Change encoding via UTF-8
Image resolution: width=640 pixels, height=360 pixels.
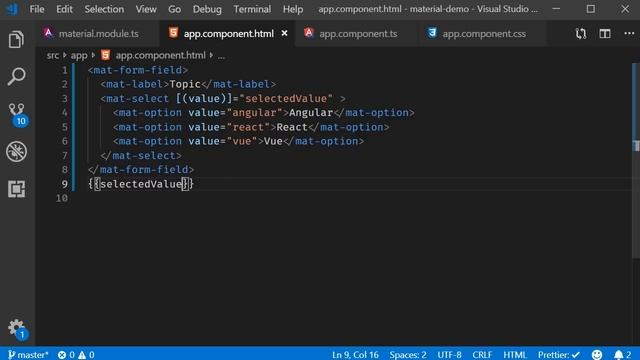(x=449, y=354)
